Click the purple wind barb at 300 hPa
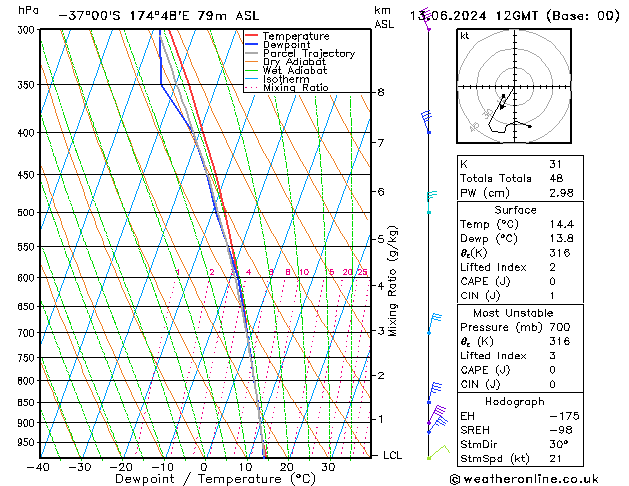 [426, 19]
